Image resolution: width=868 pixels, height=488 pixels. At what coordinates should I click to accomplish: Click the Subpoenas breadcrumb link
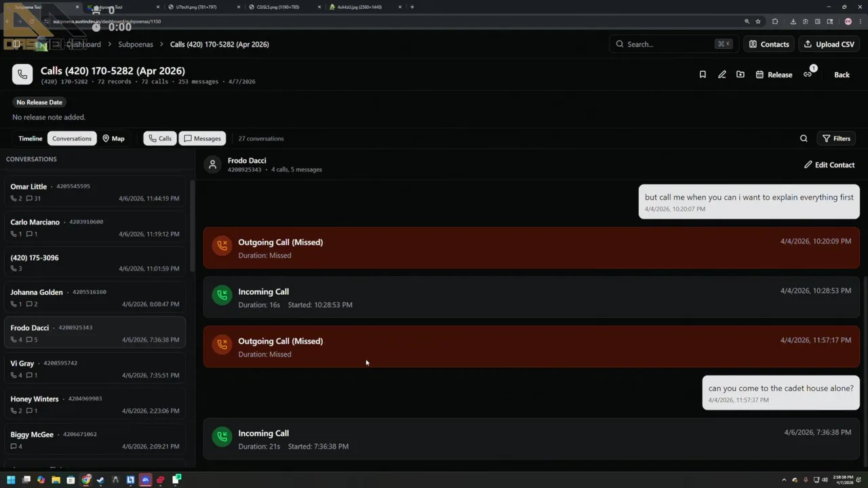click(x=136, y=44)
